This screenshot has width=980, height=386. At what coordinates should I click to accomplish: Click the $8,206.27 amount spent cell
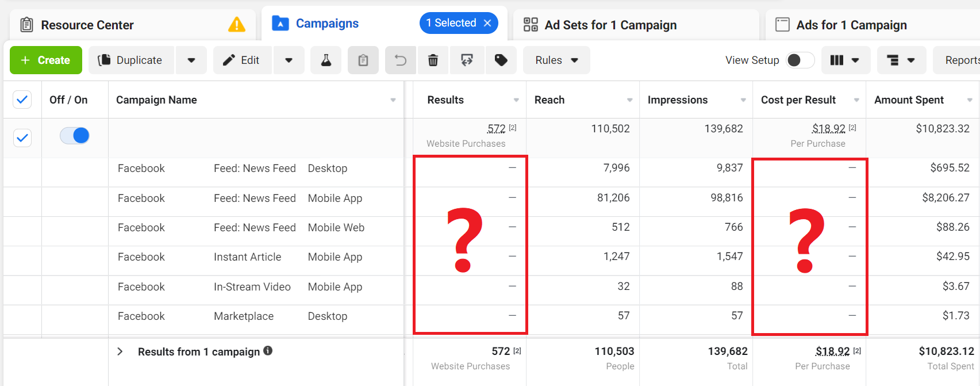946,198
